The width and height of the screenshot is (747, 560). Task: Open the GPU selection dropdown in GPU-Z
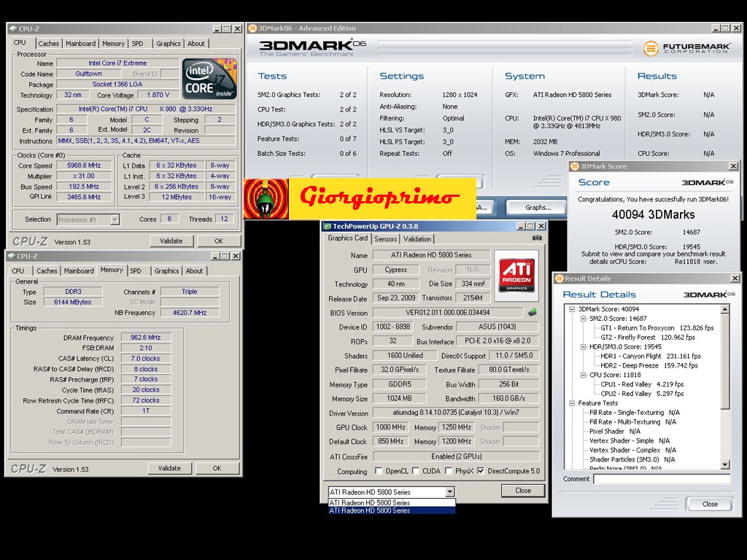449,492
